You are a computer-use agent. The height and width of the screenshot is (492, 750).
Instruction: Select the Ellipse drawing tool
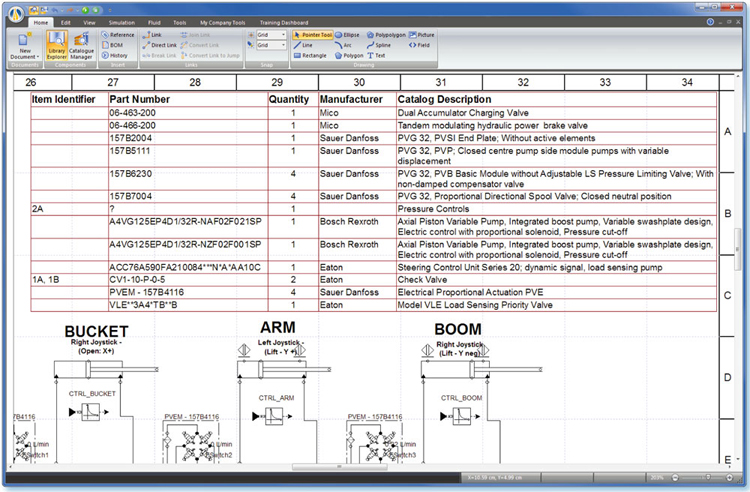[x=347, y=35]
